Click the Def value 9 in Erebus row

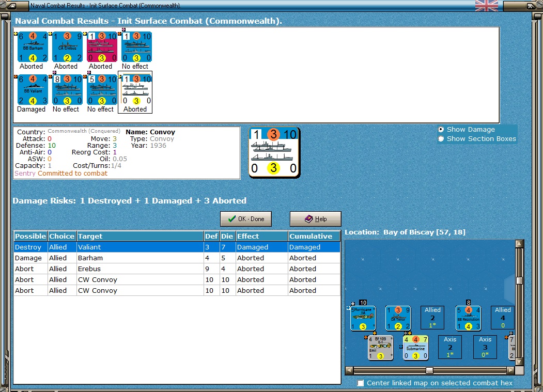[212, 269]
